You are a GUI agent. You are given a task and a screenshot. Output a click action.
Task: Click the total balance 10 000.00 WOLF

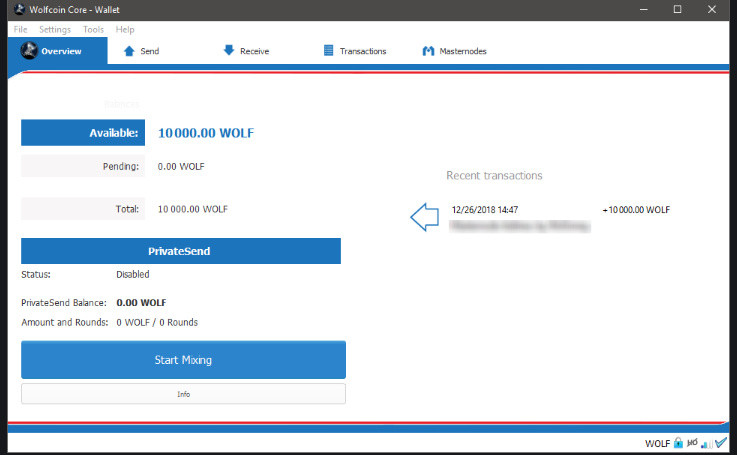coord(193,209)
